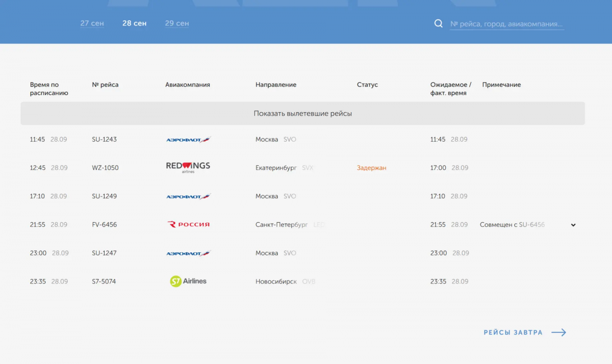Click the search magnifier icon
Image resolution: width=612 pixels, height=364 pixels.
point(438,23)
